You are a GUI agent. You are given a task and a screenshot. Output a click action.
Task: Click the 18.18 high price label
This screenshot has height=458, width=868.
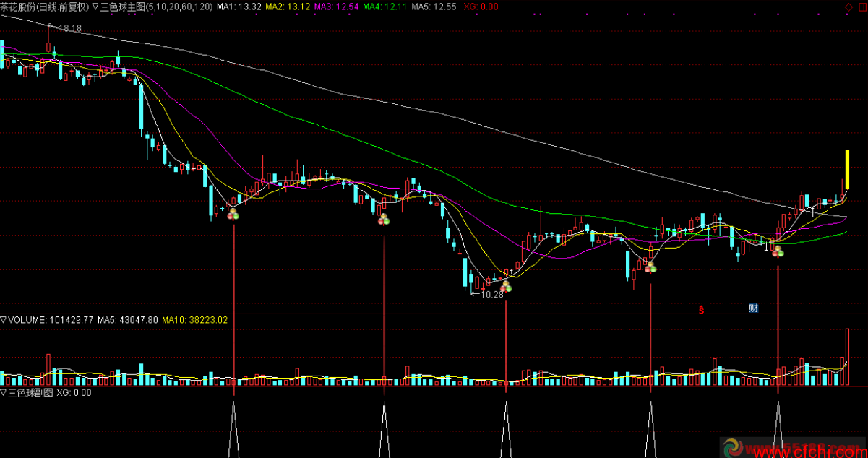(x=69, y=28)
